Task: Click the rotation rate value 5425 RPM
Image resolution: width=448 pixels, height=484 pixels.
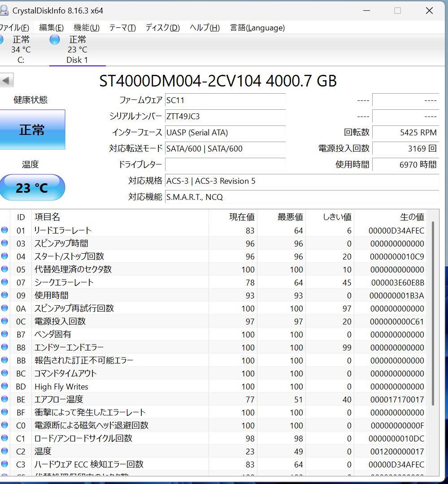Action: tap(405, 132)
